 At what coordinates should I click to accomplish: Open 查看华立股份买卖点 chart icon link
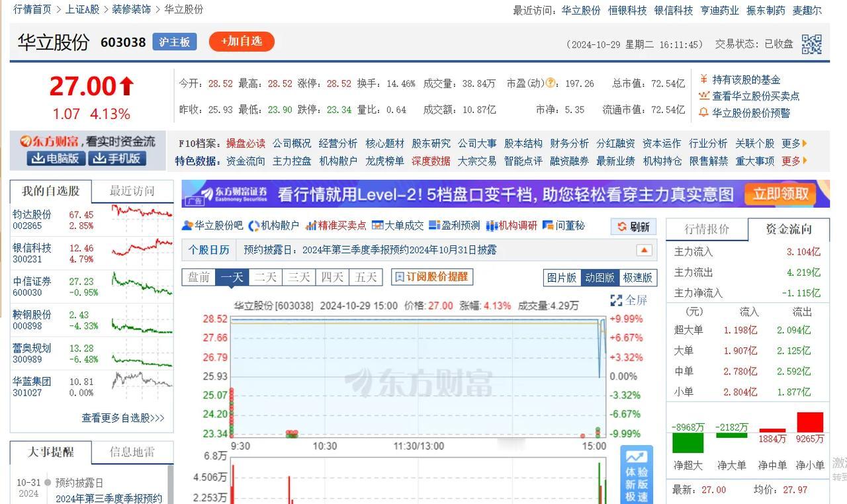pos(704,96)
